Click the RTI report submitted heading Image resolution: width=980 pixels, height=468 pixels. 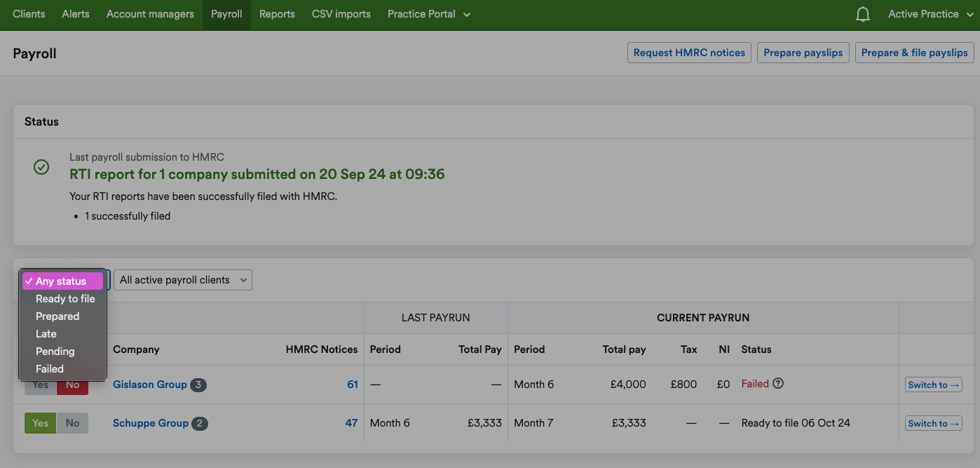257,174
